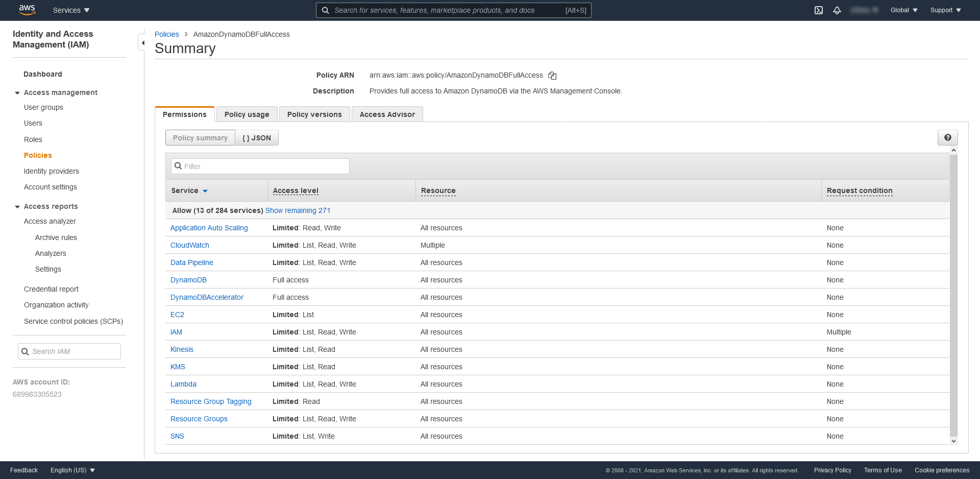Open the KMS service link
This screenshot has height=479, width=980.
point(178,367)
